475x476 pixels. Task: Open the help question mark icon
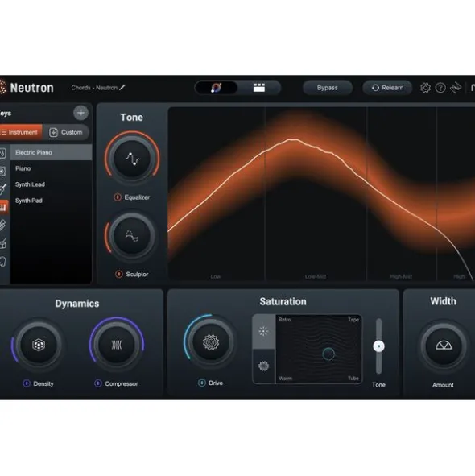click(x=440, y=88)
